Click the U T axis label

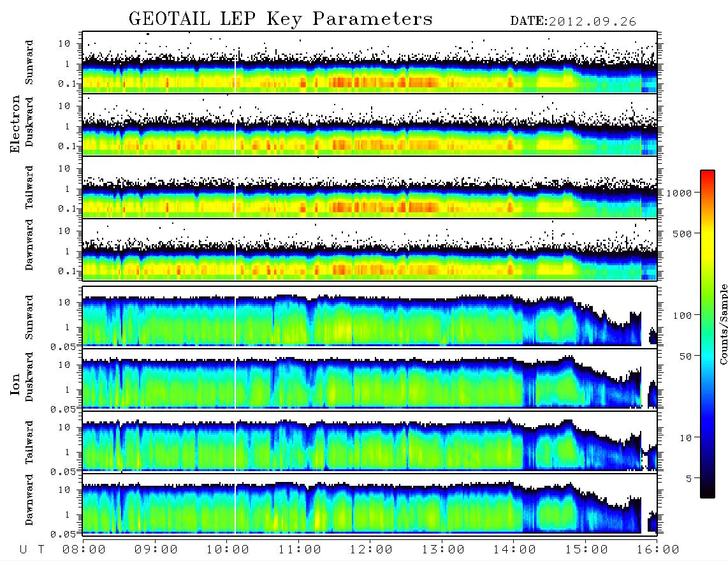(x=33, y=550)
